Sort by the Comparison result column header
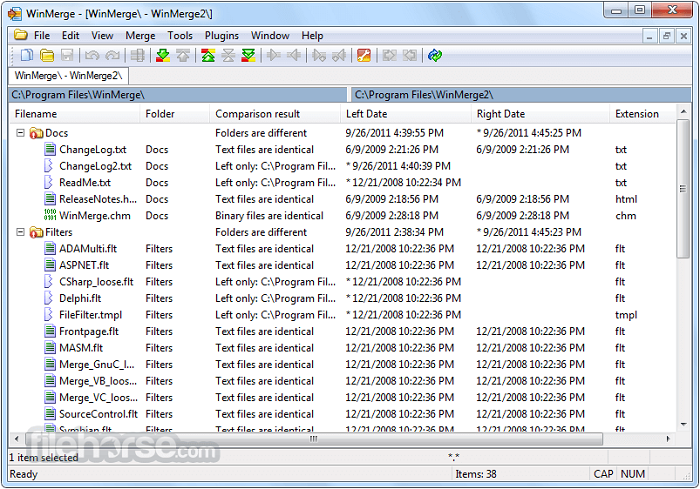 [x=257, y=114]
